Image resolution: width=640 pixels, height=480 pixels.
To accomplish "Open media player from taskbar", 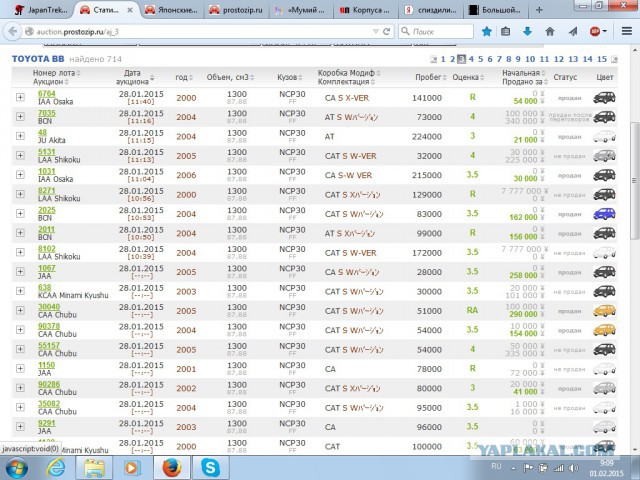I will click(x=132, y=468).
